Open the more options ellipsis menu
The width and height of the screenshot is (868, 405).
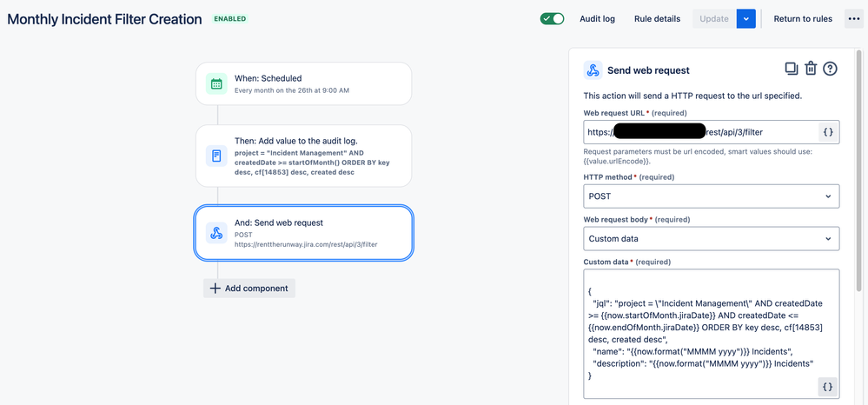tap(853, 18)
